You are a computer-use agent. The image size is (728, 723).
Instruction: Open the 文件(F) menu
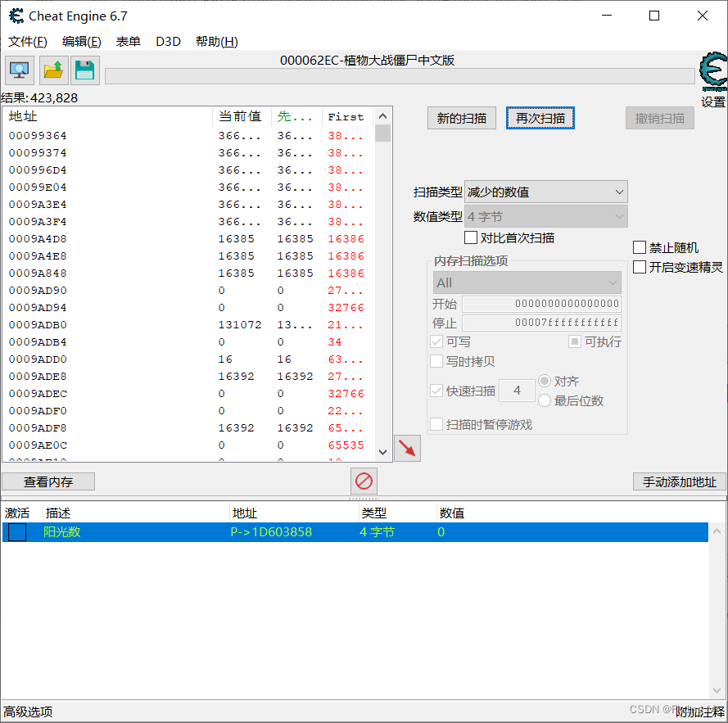tap(27, 42)
